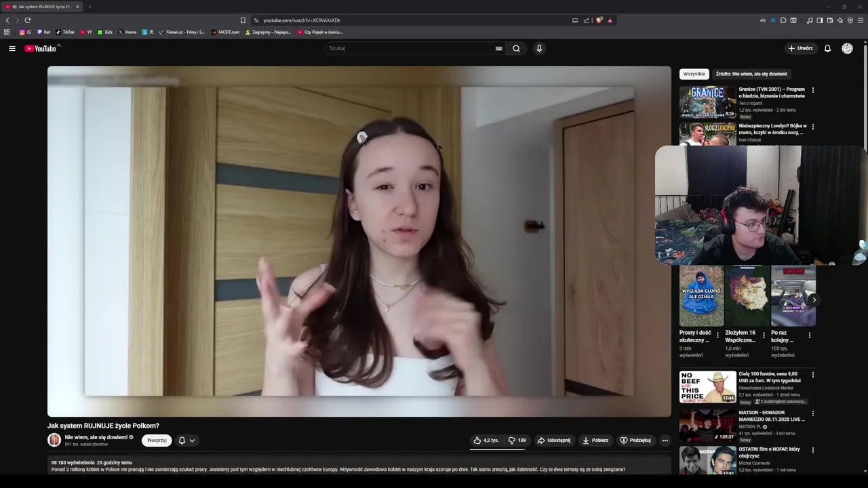Open the Nie wiem, ale się dowiem! channel name

(96, 437)
